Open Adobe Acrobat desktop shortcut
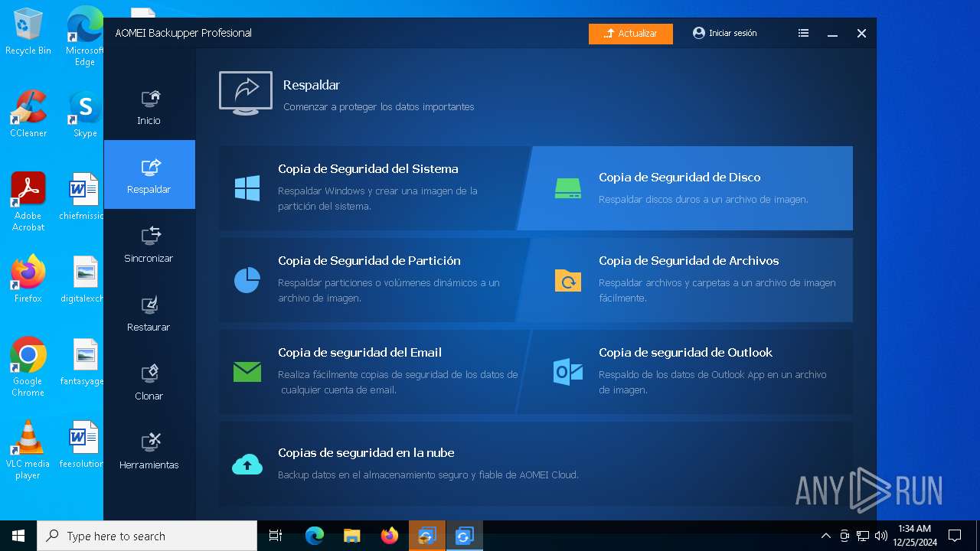 click(x=28, y=202)
